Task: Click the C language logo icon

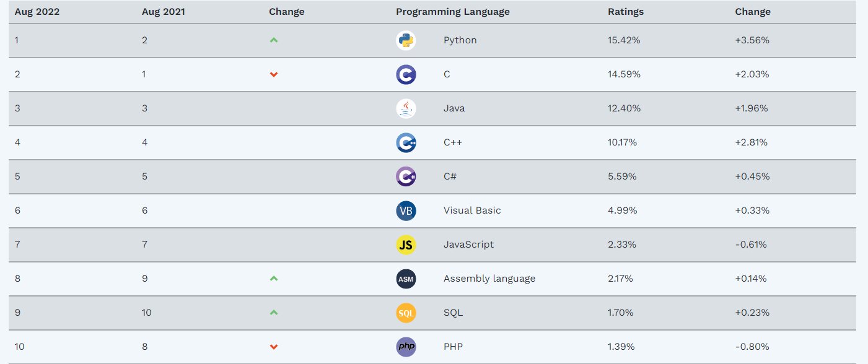Action: click(x=406, y=75)
